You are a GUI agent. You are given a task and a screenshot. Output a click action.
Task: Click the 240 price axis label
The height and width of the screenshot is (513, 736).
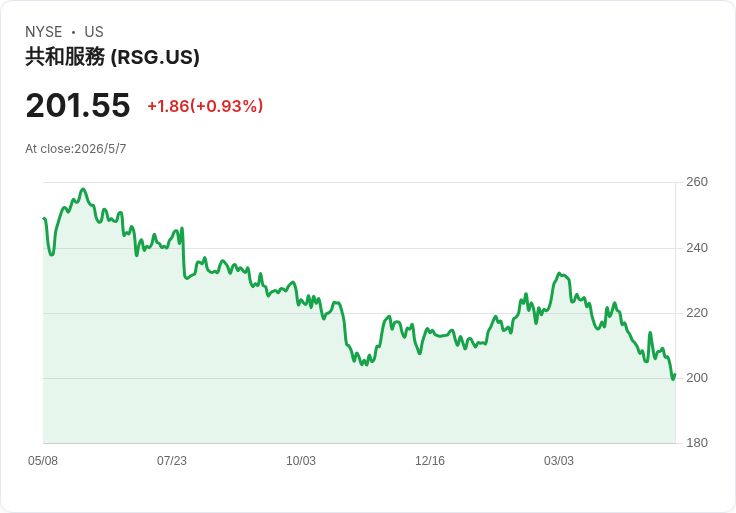[x=697, y=248]
